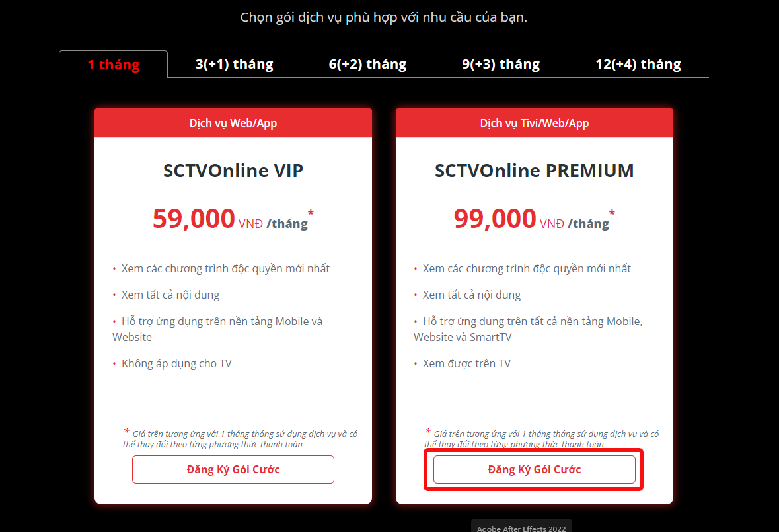Click the Dịch vụ Web/App card header
Image resolution: width=779 pixels, height=532 pixels.
pos(233,123)
